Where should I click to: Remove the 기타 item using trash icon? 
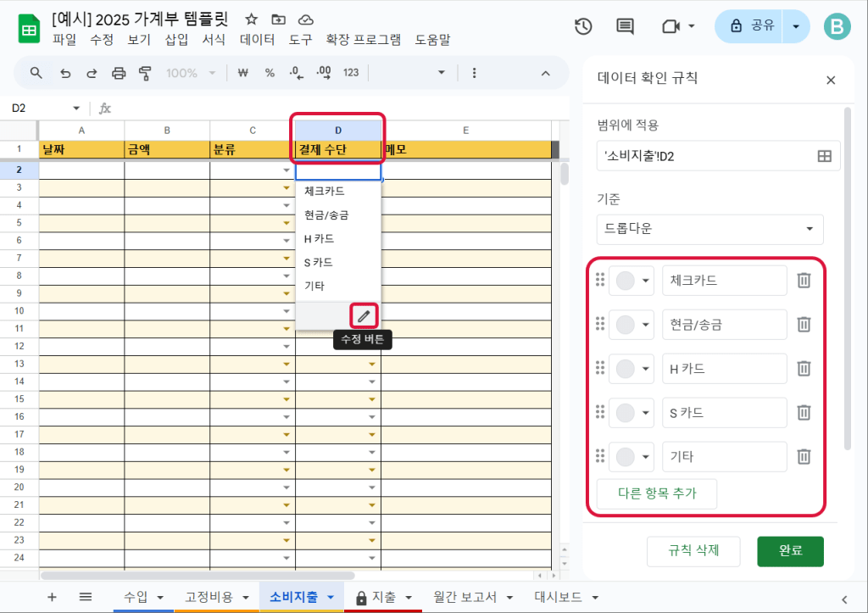804,456
